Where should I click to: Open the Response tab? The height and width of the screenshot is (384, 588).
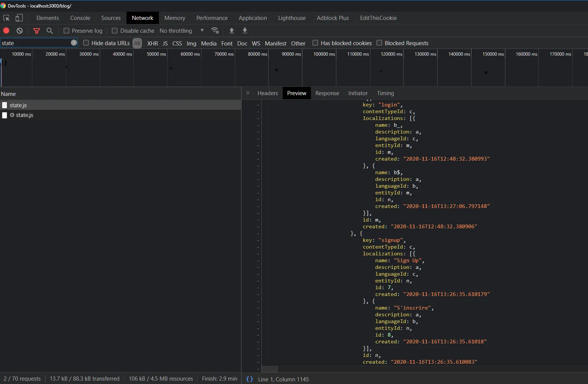tap(327, 93)
